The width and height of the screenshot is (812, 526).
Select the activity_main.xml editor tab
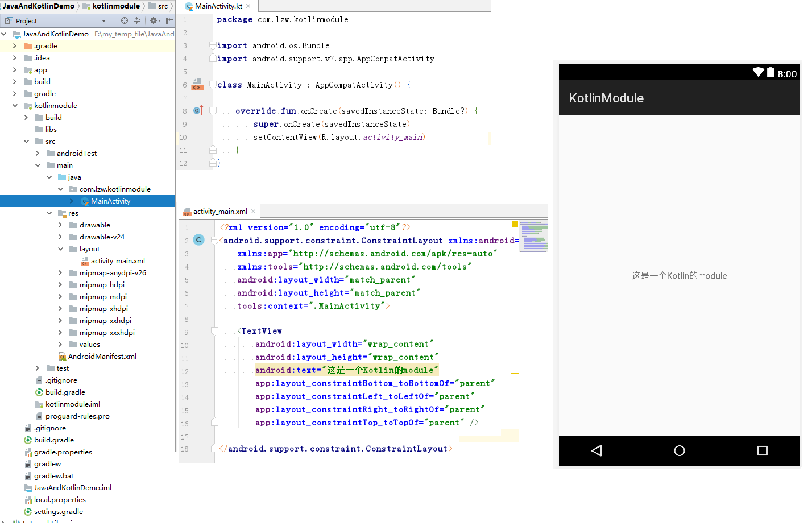point(219,212)
